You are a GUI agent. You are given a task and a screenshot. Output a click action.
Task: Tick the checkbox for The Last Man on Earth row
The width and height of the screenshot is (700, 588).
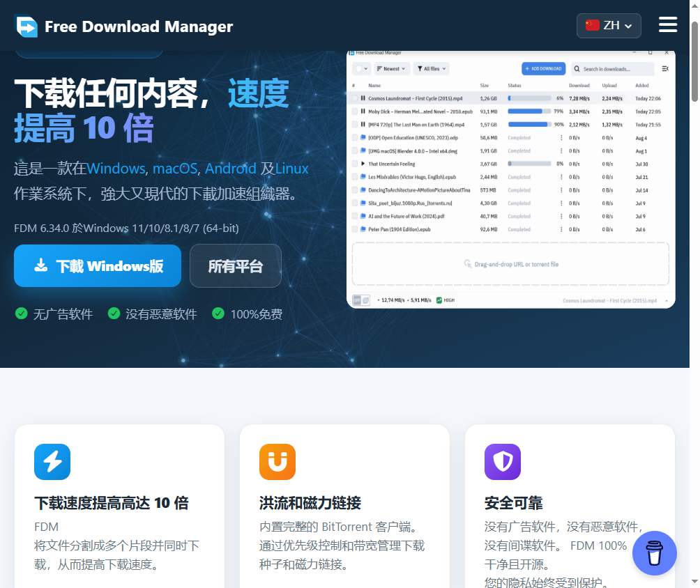pyautogui.click(x=355, y=125)
